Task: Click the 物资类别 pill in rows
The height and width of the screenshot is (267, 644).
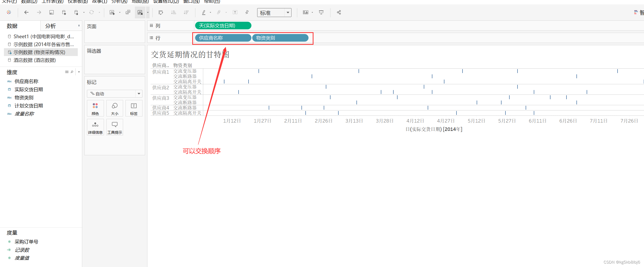Action: pos(280,38)
